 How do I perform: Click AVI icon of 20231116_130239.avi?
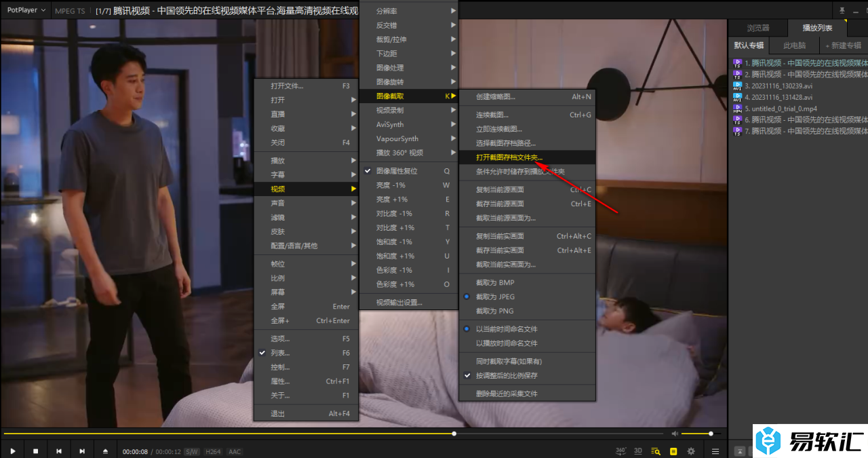coord(738,85)
